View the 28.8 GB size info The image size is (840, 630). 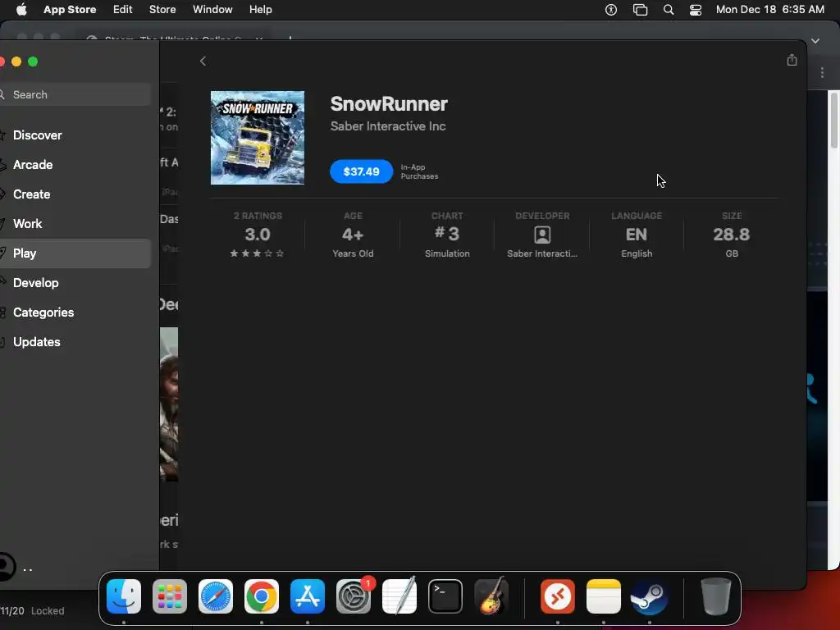coord(731,235)
